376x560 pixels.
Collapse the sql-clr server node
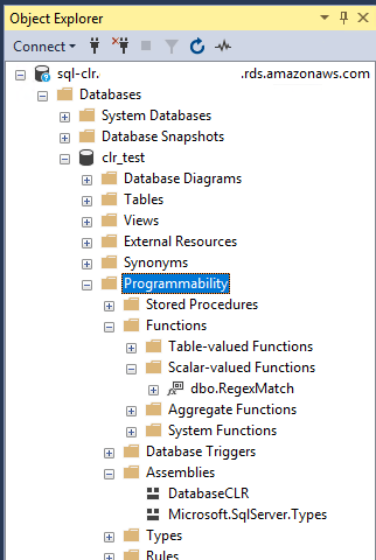20,75
